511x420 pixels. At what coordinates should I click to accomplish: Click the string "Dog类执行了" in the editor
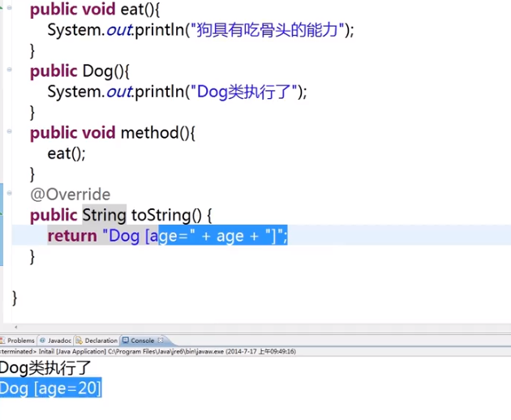(x=243, y=92)
